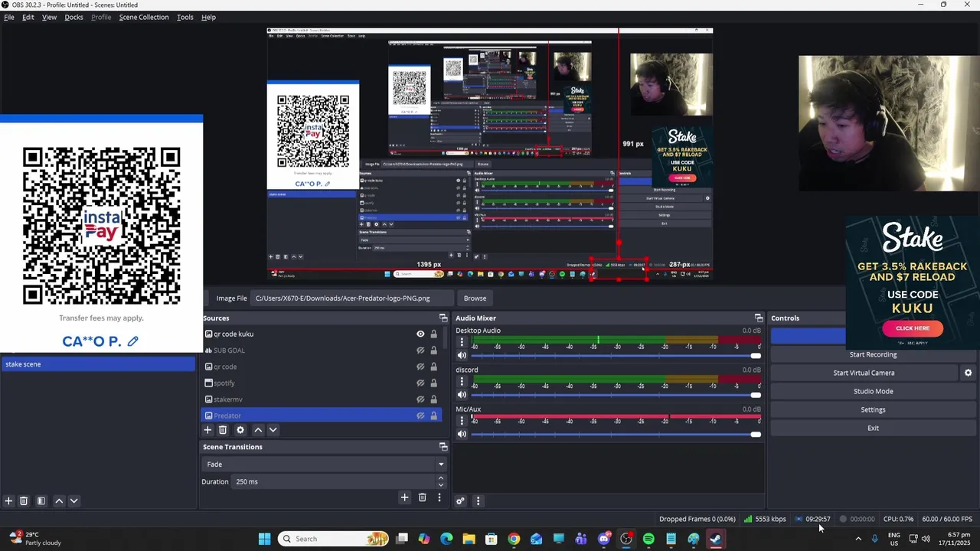Click Studio Mode button
The image size is (980, 551).
pos(873,391)
